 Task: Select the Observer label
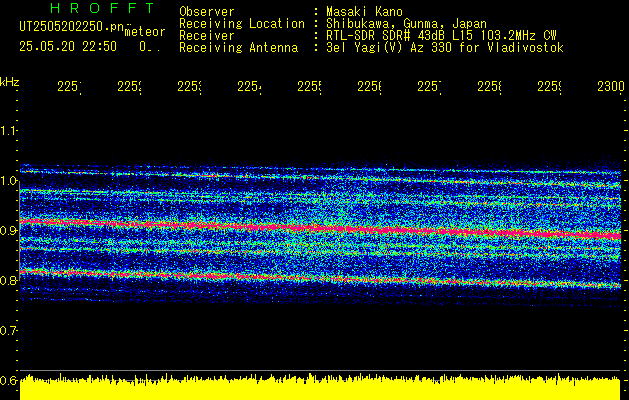[207, 11]
